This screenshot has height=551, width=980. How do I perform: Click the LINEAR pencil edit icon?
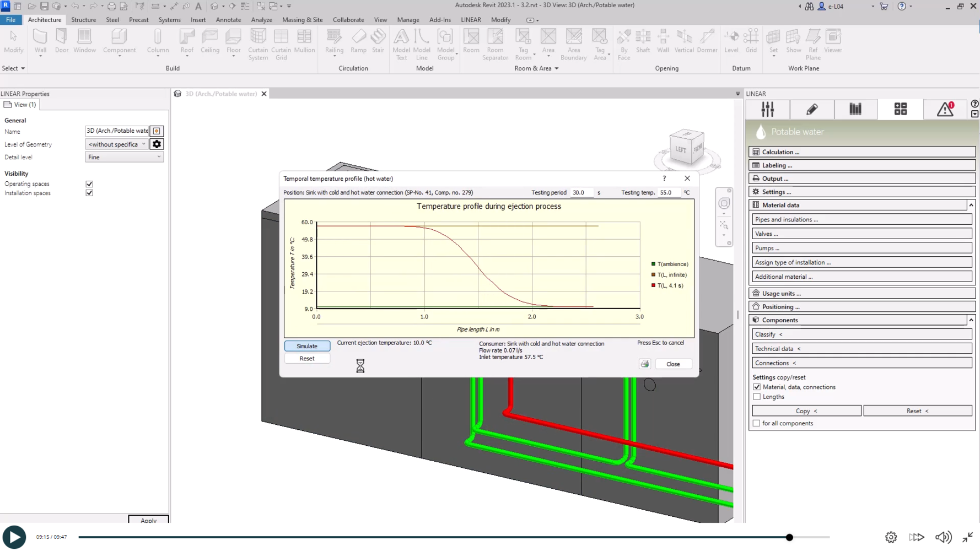click(x=811, y=109)
